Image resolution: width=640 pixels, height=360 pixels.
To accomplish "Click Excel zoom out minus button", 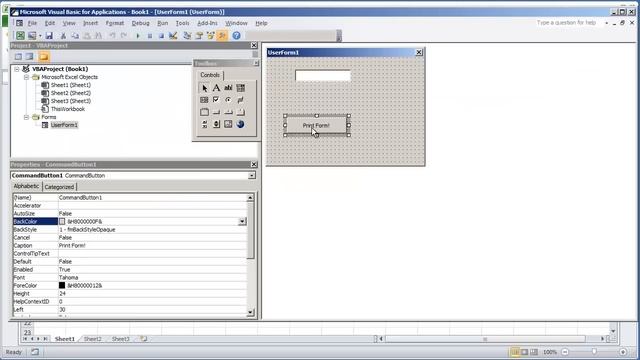I will tap(565, 351).
